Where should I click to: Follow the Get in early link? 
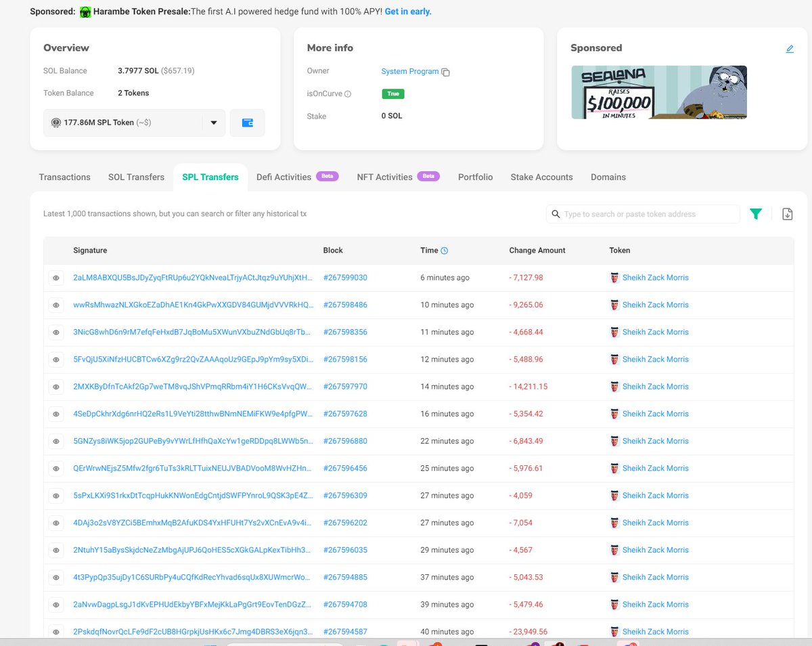coord(407,12)
